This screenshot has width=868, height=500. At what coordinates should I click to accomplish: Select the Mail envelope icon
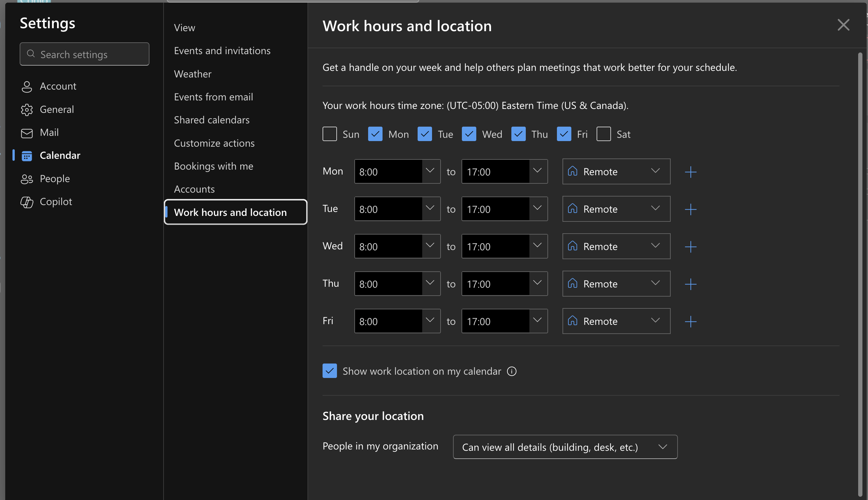pos(27,133)
